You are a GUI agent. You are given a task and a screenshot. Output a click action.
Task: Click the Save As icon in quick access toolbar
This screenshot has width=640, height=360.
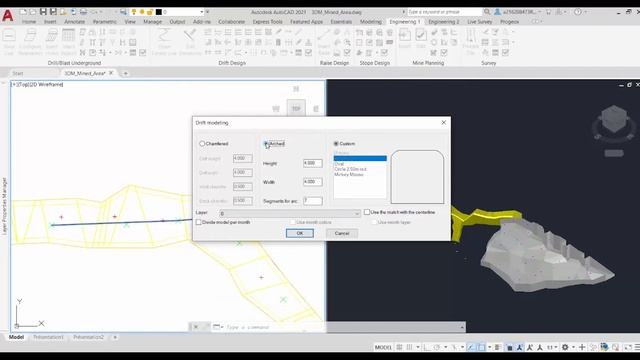click(x=53, y=12)
